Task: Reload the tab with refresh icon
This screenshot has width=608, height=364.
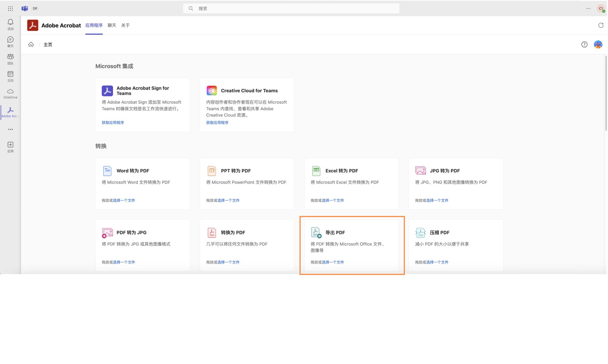Action: coord(601,25)
